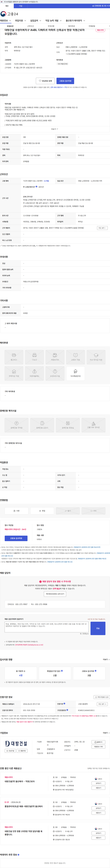Select the 면접 screening method box
Screen dimensions: 110x868
point(42,511)
